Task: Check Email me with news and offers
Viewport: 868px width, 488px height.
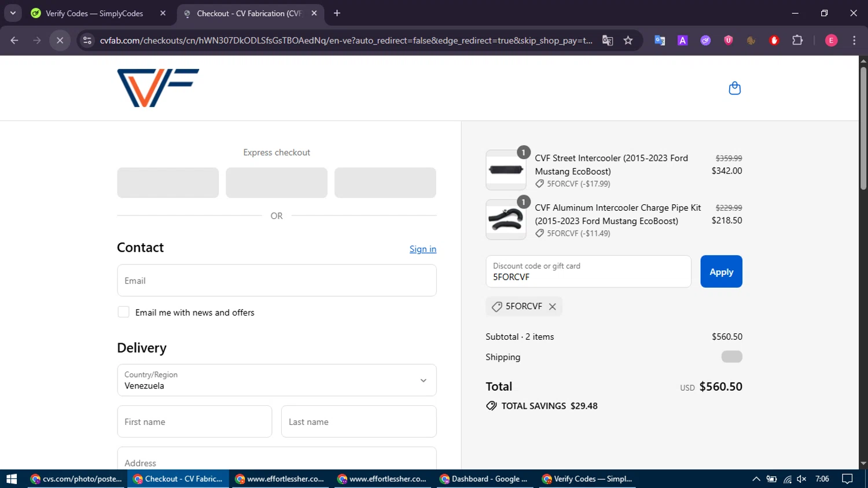Action: pos(123,312)
